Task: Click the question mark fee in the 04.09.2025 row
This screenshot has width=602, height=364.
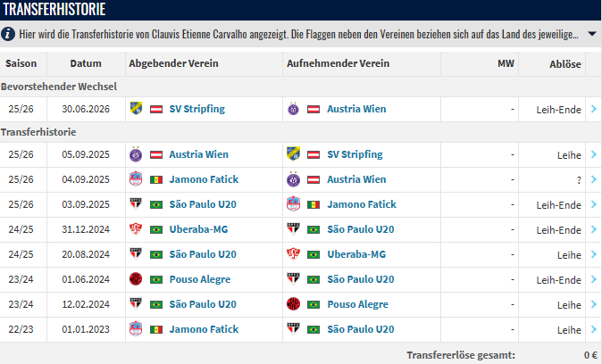Action: point(579,180)
